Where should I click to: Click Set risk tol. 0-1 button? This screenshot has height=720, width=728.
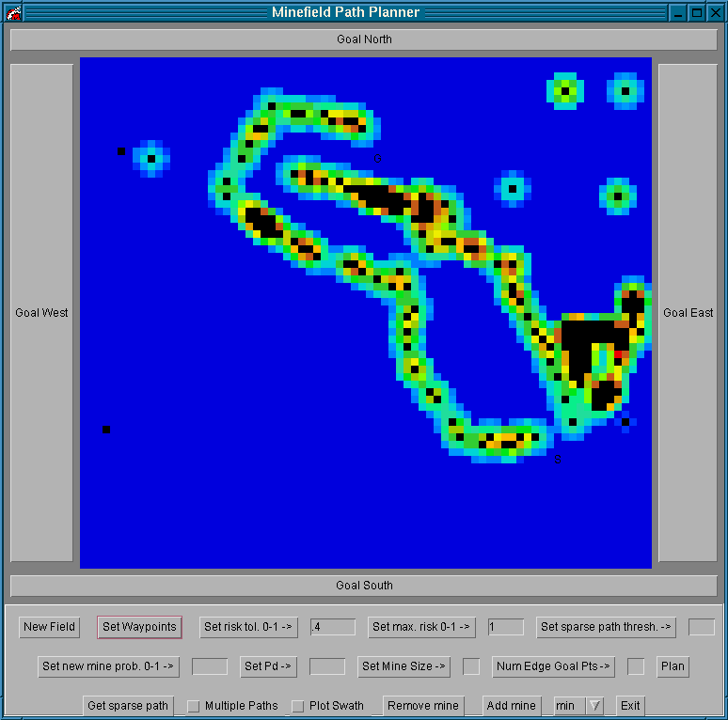(248, 627)
